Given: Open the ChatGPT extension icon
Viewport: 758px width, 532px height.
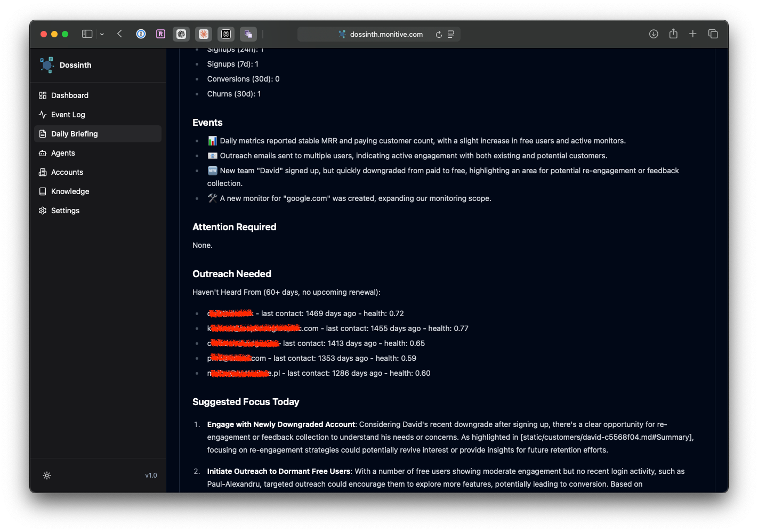Looking at the screenshot, I should pyautogui.click(x=181, y=34).
